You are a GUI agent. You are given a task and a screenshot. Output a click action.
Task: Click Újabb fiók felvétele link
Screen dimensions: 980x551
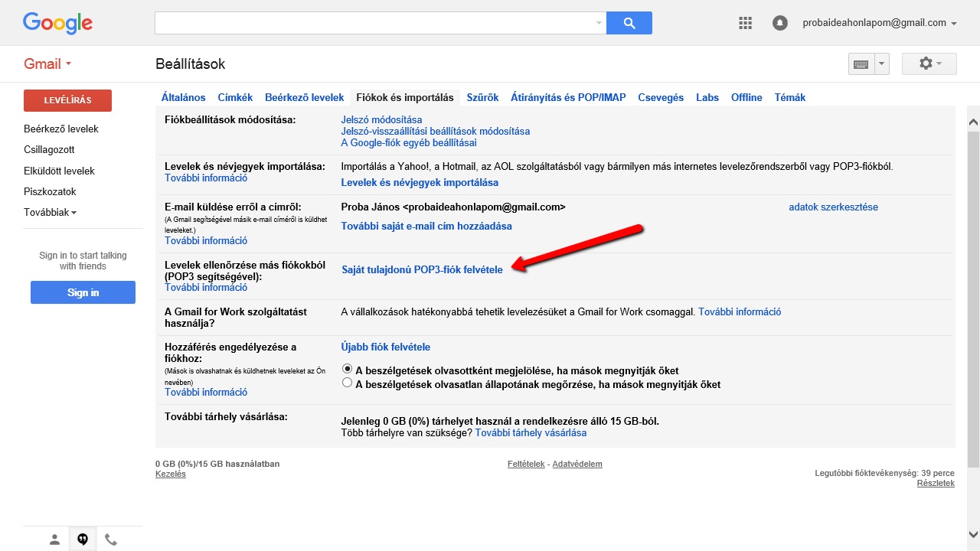pos(386,347)
